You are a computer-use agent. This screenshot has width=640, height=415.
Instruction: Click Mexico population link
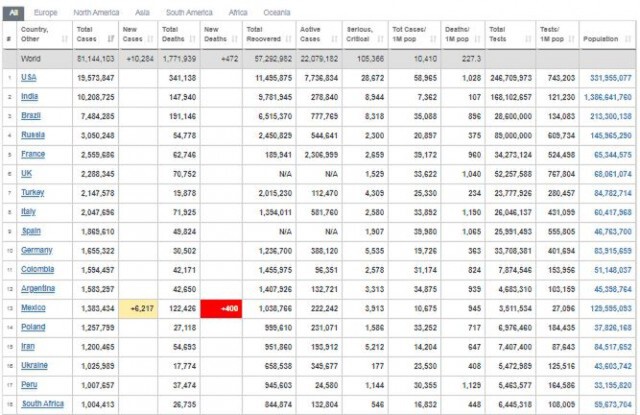click(x=611, y=308)
